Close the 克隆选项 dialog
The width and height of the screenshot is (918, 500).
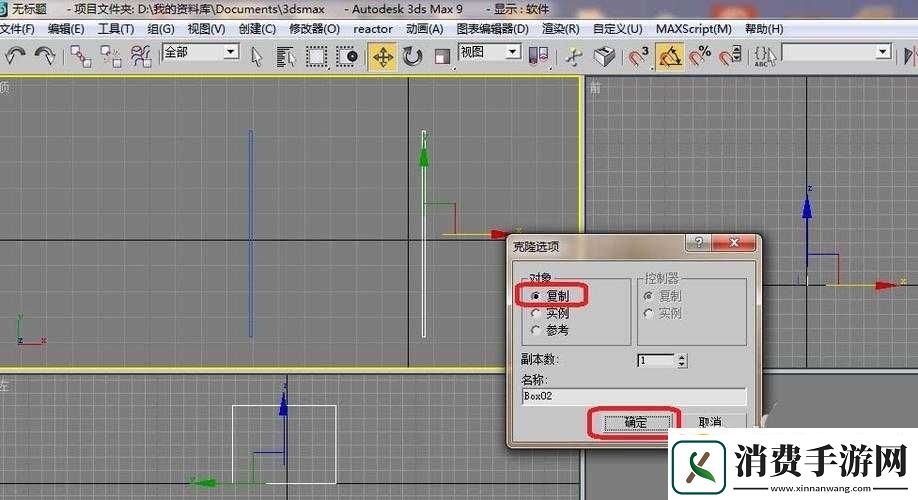coord(735,243)
